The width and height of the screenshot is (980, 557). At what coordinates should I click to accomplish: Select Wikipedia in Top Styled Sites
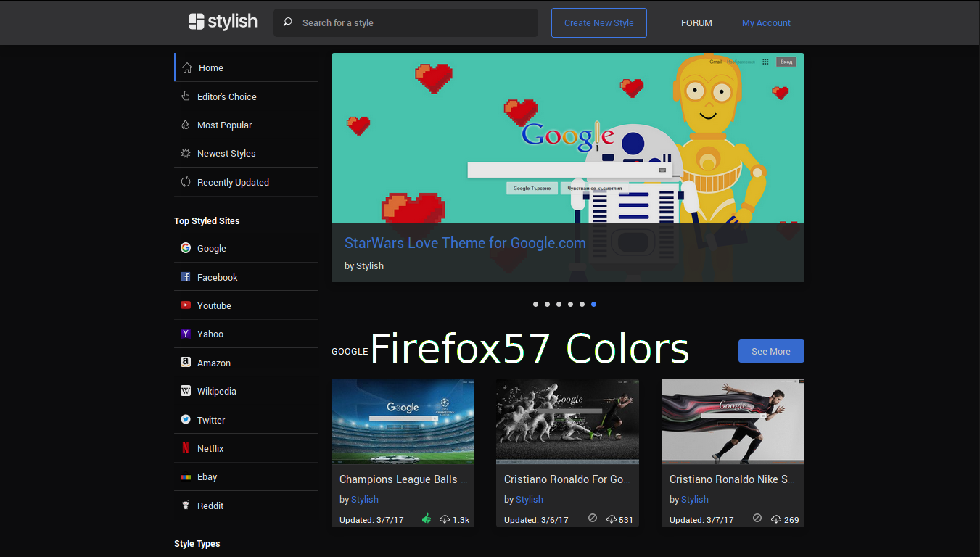coord(246,391)
